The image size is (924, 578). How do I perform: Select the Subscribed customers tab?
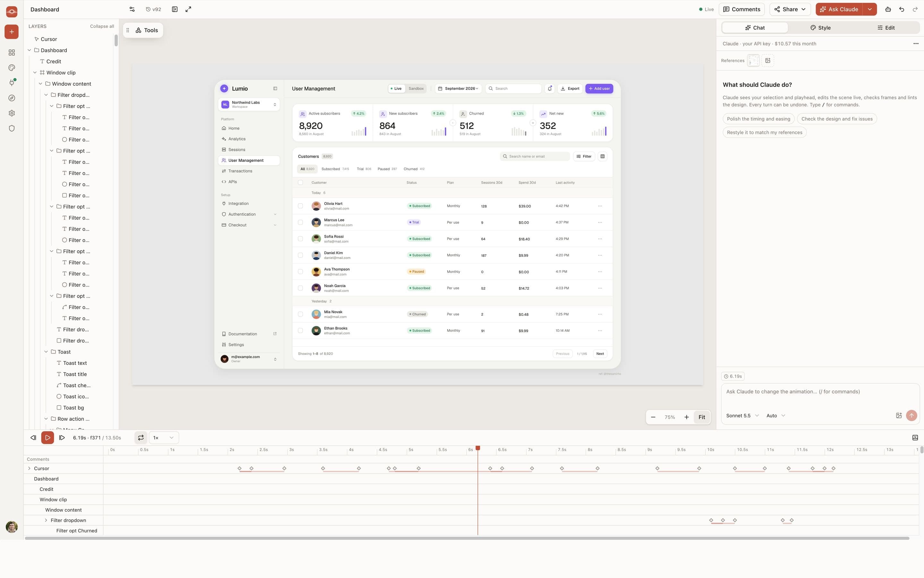[335, 169]
